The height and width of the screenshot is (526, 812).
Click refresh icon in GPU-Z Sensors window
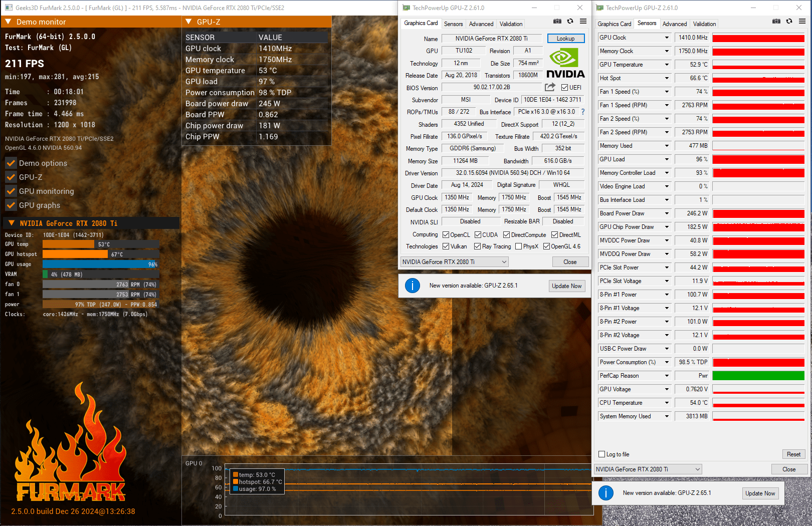[789, 21]
